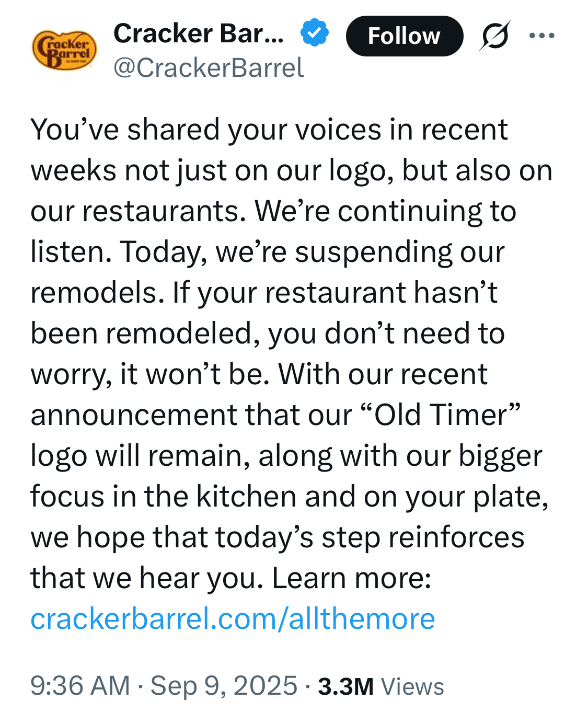Click the 9:36 AM timestamp
This screenshot has height=724, width=588.
[x=80, y=686]
